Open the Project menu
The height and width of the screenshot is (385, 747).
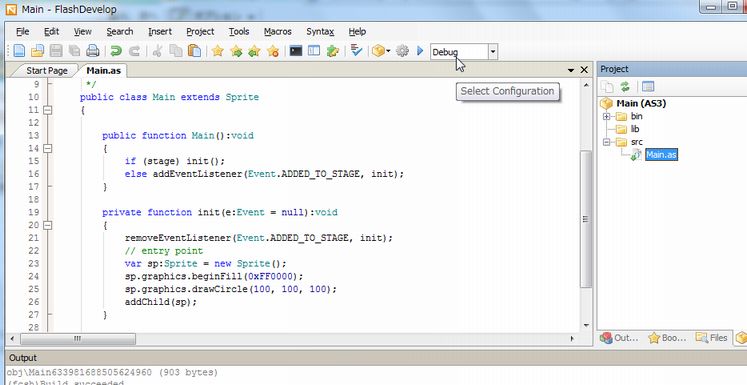point(200,31)
